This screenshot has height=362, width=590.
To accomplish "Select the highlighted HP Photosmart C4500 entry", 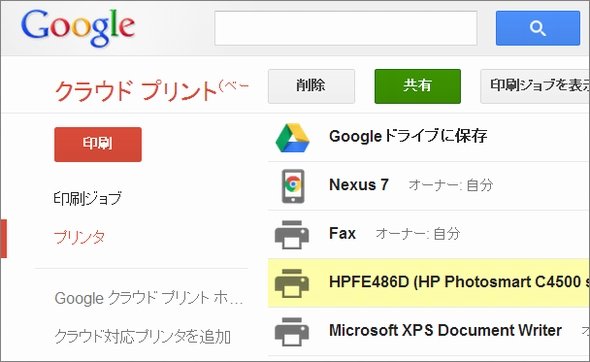I will tap(429, 283).
